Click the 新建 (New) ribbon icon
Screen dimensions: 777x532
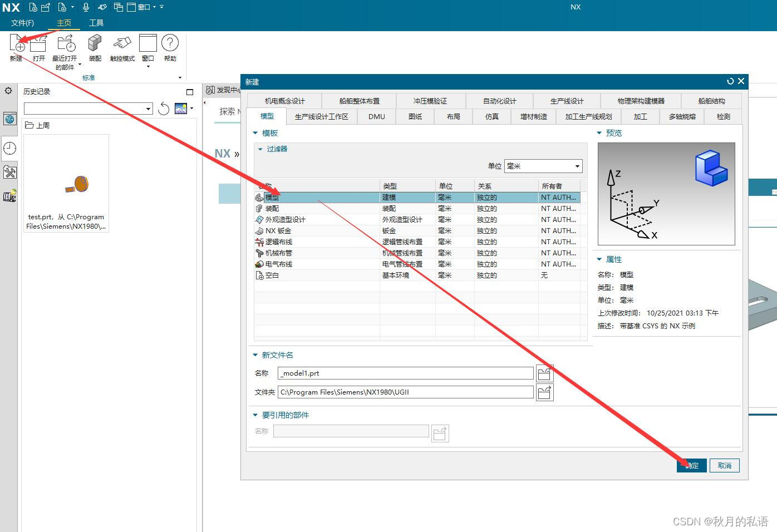16,43
